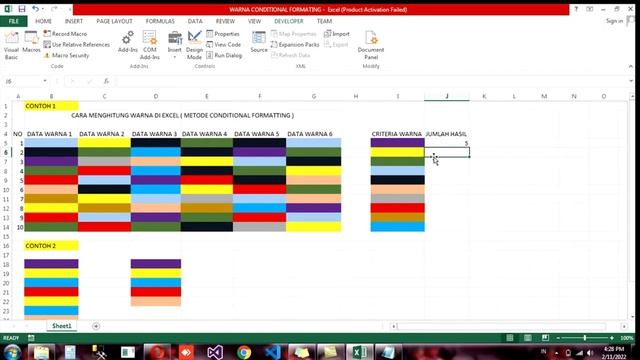Open the Excel Help button
This screenshot has height=360, width=640.
point(576,9)
